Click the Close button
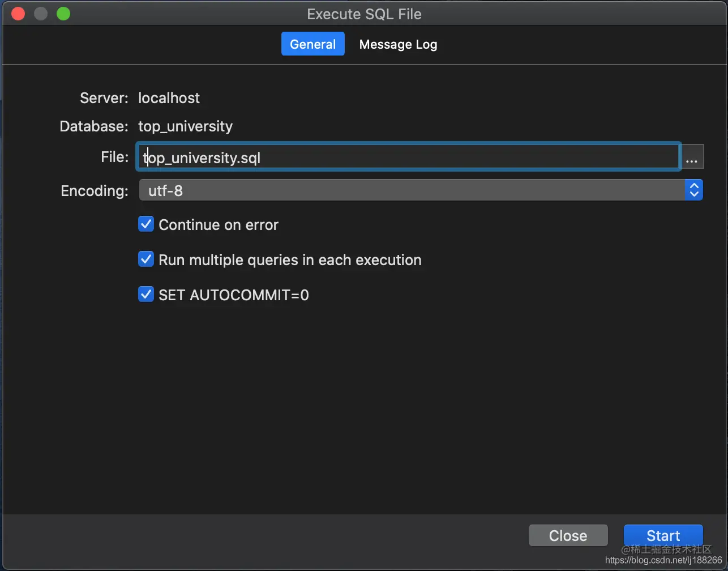The width and height of the screenshot is (728, 571). tap(568, 535)
